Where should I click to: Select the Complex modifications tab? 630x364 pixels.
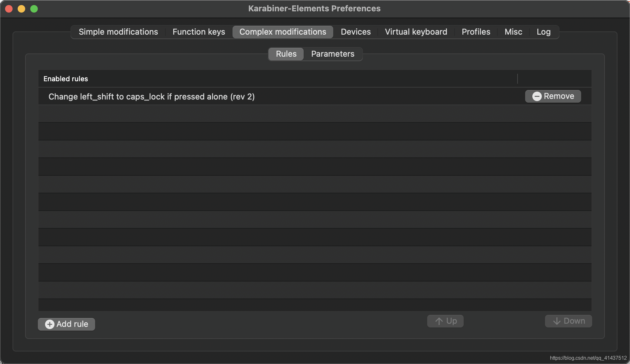tap(283, 32)
